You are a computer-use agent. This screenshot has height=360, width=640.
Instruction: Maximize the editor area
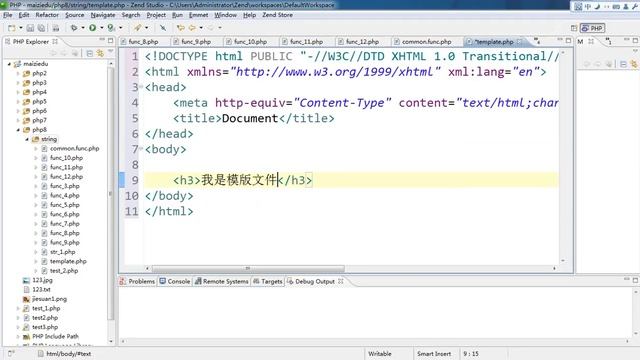point(568,40)
